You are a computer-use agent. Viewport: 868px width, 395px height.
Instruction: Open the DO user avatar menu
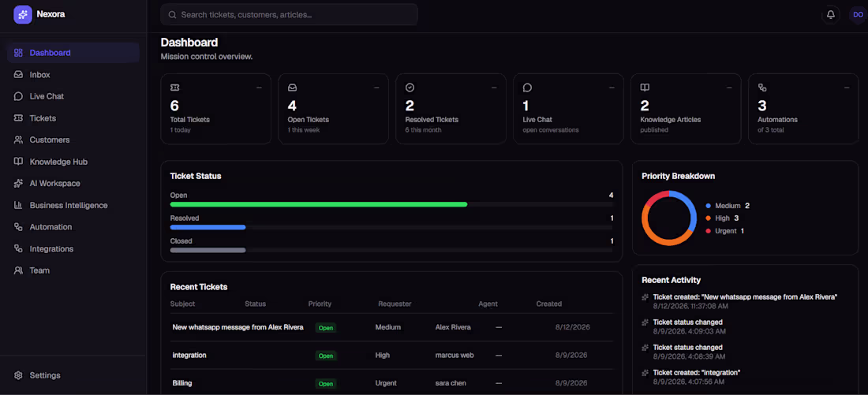(x=858, y=15)
